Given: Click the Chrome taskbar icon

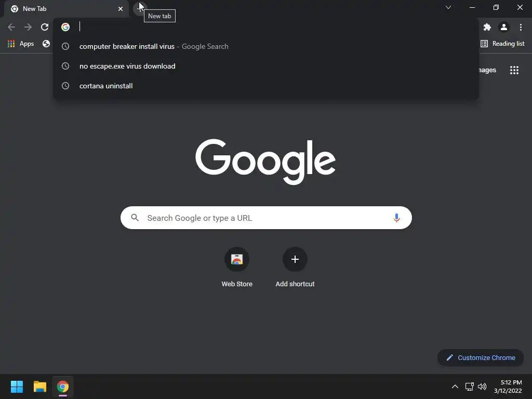Looking at the screenshot, I should point(63,387).
